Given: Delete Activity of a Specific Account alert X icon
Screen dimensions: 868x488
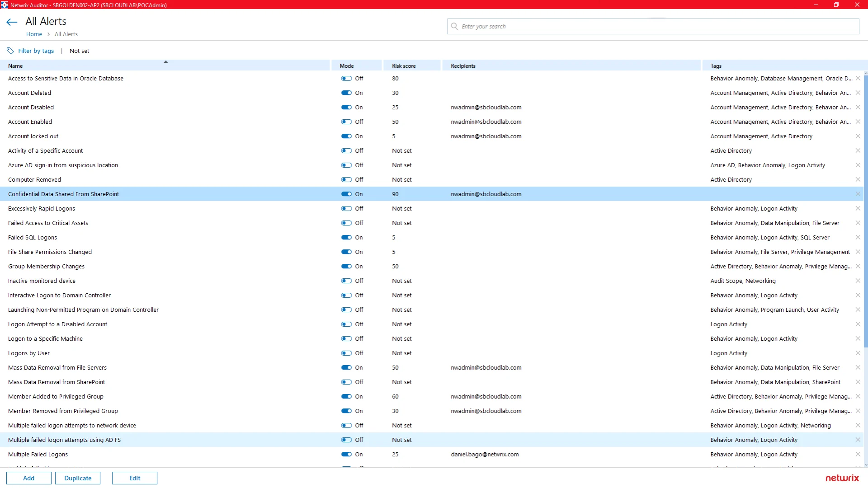Looking at the screenshot, I should pyautogui.click(x=858, y=150).
